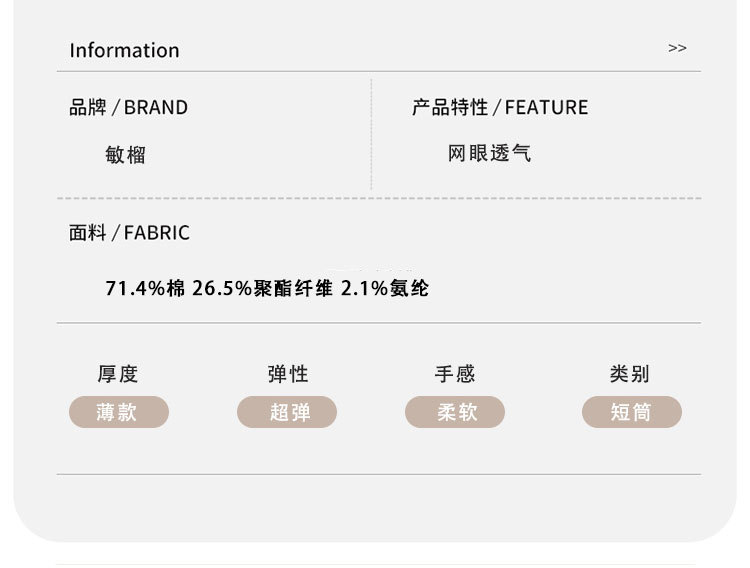This screenshot has height=568, width=750.
Task: Click the 品牌 / BRAND label
Action: pos(128,107)
